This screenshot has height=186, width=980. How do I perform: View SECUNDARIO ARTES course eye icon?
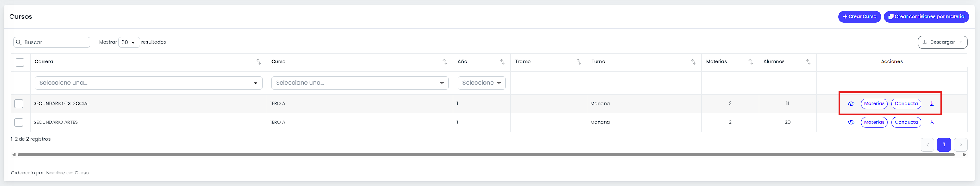pos(851,123)
